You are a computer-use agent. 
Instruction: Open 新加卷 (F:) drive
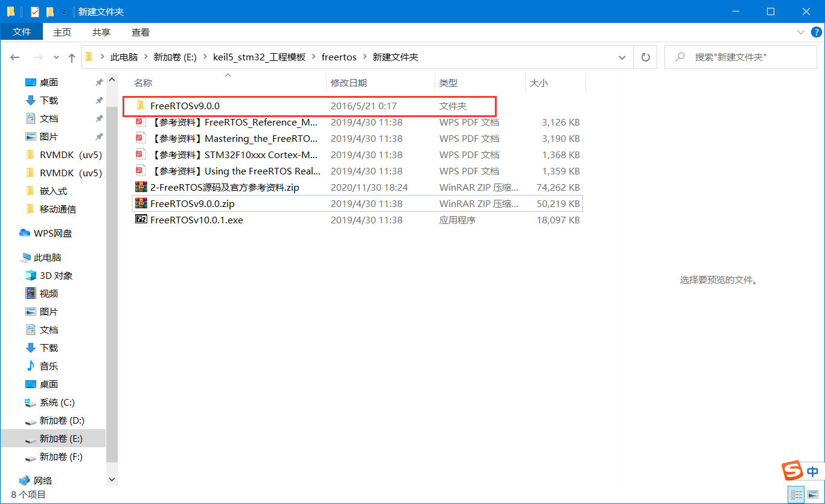61,456
